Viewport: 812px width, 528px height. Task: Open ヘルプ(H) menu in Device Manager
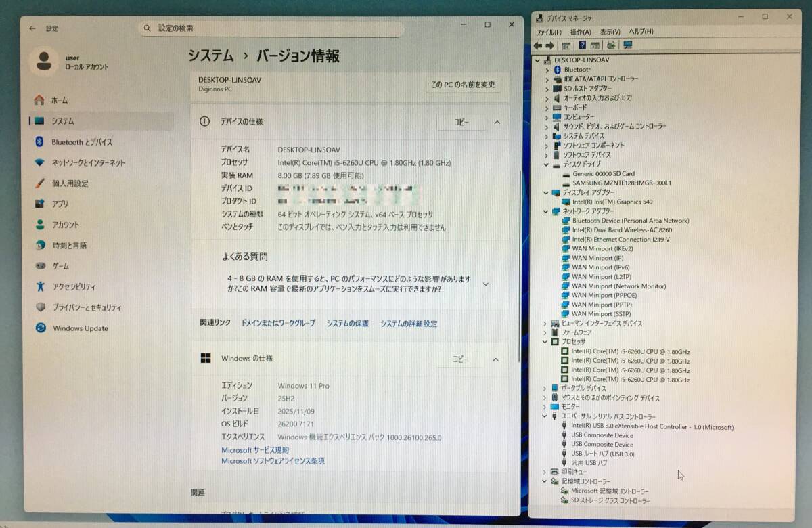click(x=641, y=32)
